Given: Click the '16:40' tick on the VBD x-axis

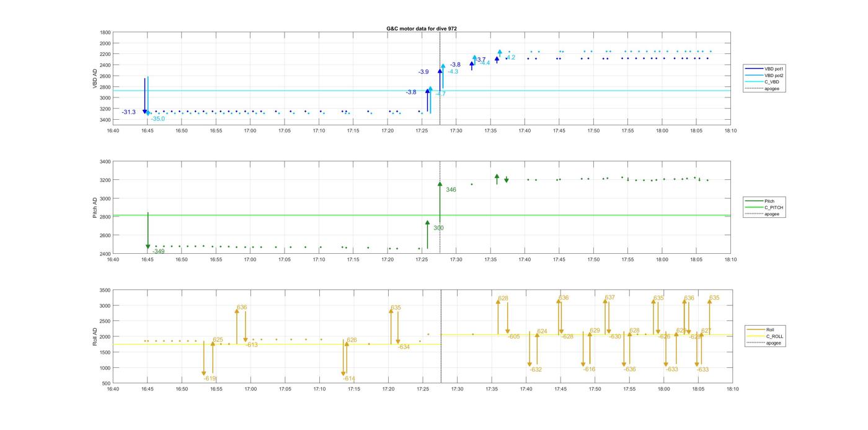Looking at the screenshot, I should click(113, 130).
